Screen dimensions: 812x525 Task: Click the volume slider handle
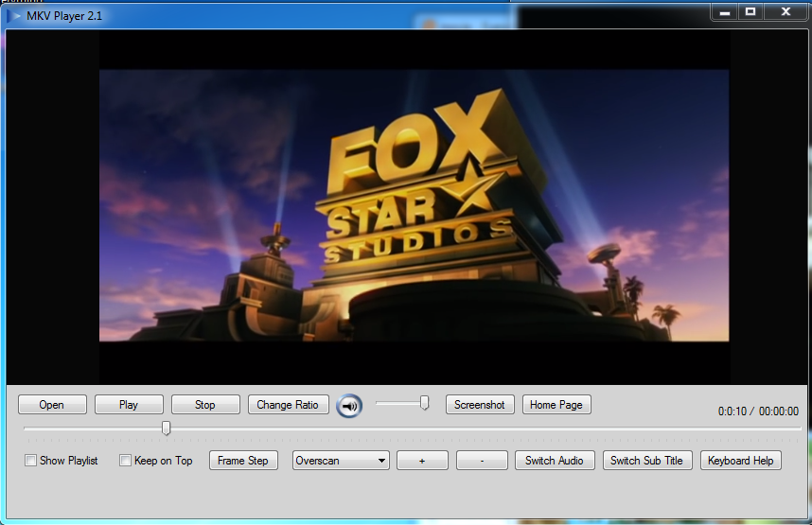pos(424,403)
